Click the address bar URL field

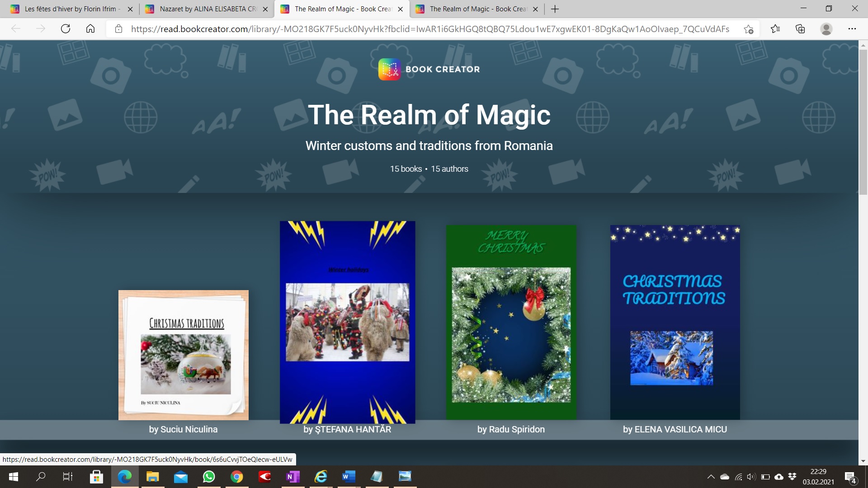[x=429, y=29]
